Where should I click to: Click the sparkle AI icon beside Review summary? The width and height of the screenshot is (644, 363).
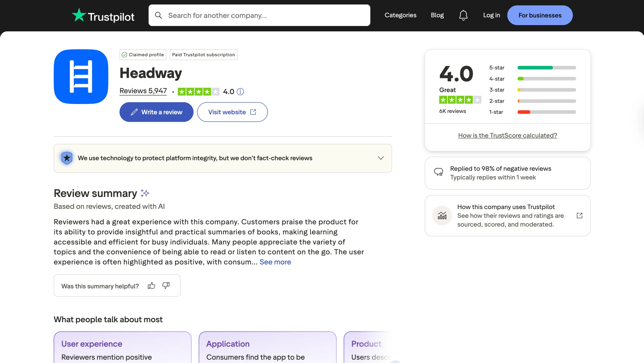145,193
